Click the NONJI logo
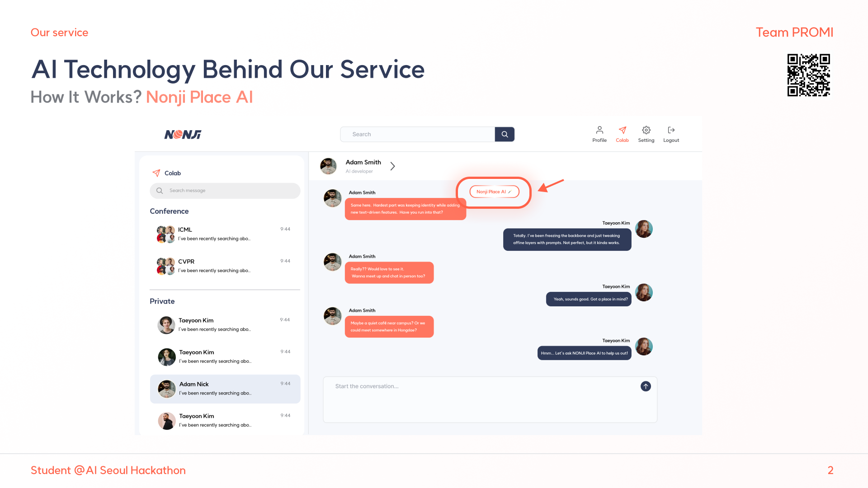The height and width of the screenshot is (488, 868). (183, 135)
